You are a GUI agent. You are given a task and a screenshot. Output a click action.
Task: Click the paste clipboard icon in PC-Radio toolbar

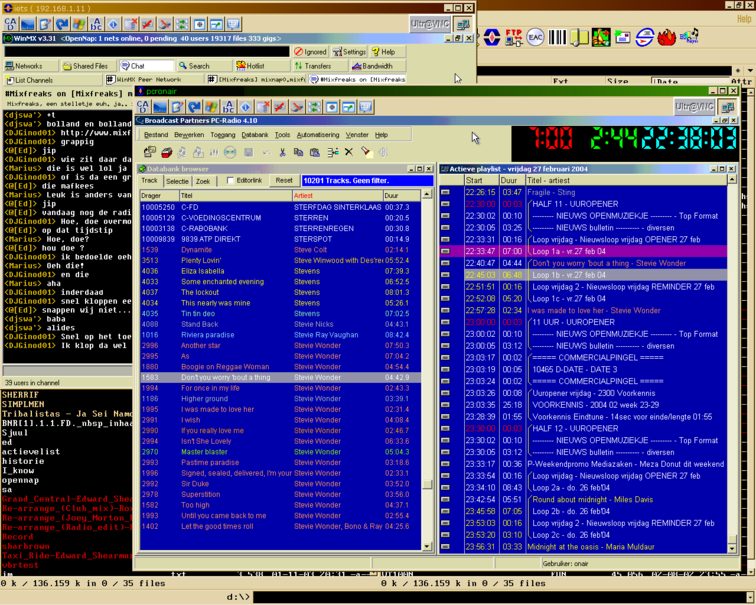tap(315, 153)
